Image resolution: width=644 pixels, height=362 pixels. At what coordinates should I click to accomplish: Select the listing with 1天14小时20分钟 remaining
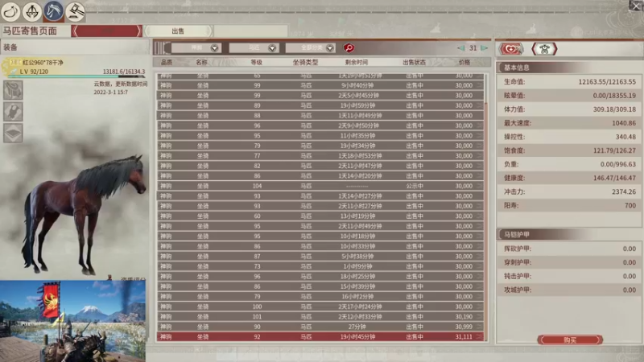320,175
